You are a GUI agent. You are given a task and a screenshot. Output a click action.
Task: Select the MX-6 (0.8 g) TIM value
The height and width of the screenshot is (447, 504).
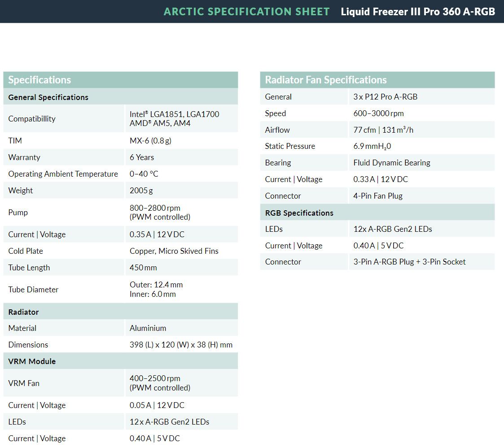point(150,141)
